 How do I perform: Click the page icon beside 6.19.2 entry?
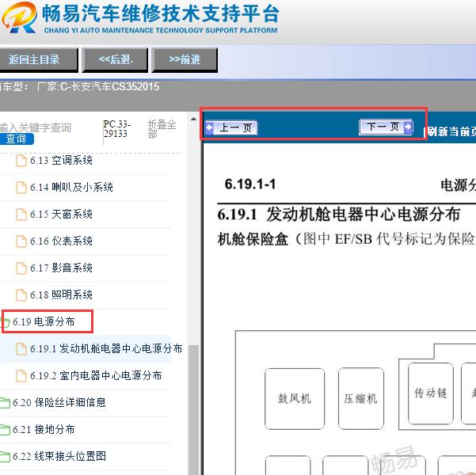21,376
